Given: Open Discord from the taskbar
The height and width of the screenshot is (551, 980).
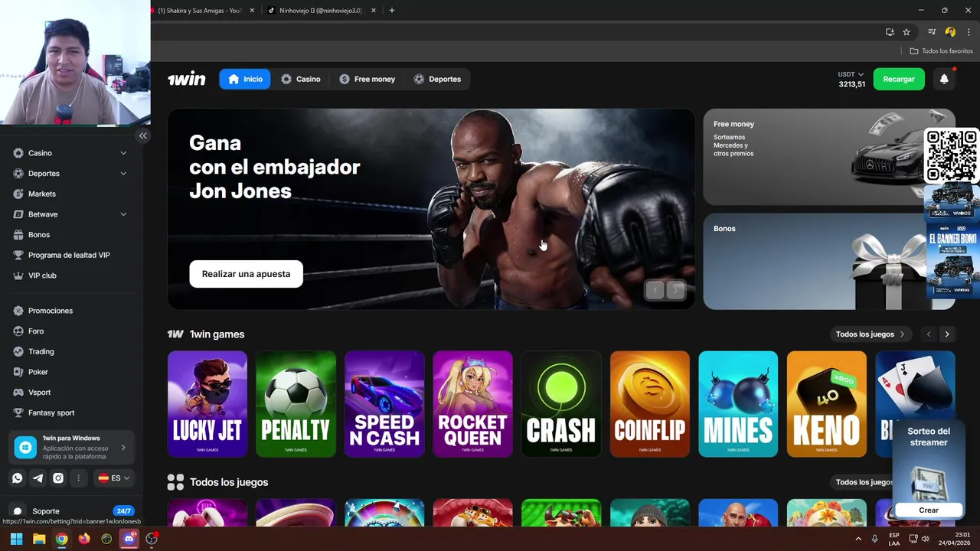Looking at the screenshot, I should tap(129, 539).
